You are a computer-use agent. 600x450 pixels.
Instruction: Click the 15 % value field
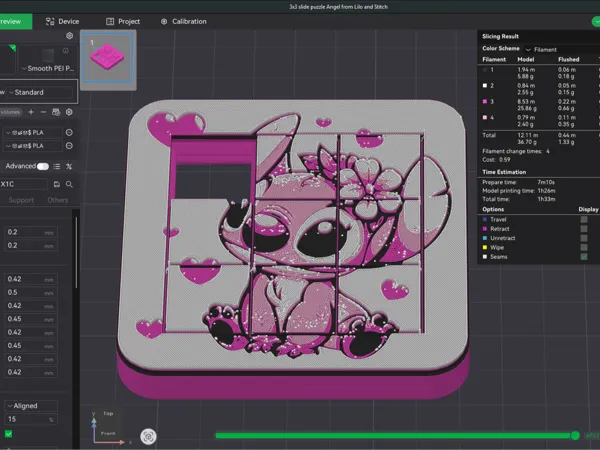click(31, 419)
